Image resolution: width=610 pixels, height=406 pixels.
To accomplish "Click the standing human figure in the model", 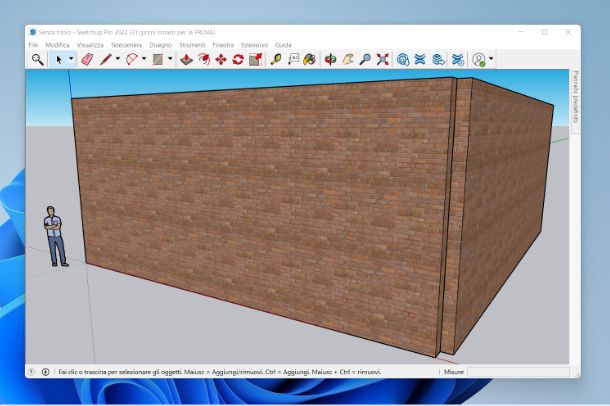I will click(x=56, y=236).
